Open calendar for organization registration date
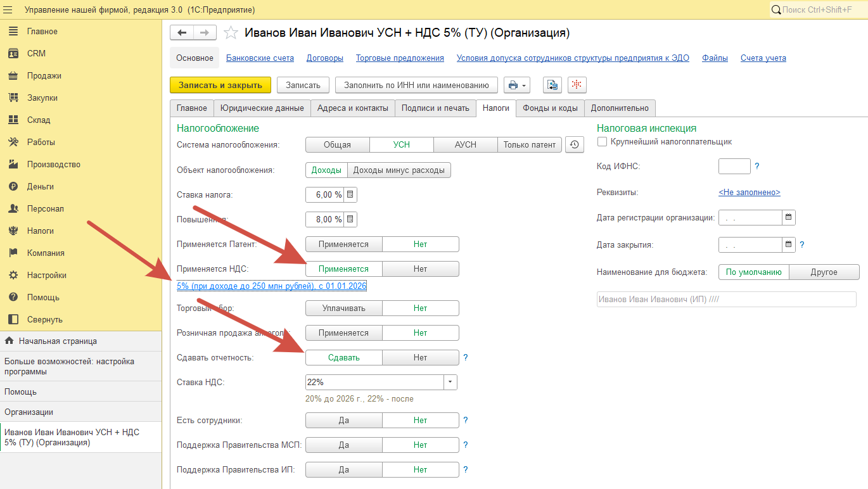Image resolution: width=868 pixels, height=489 pixels. pyautogui.click(x=789, y=217)
